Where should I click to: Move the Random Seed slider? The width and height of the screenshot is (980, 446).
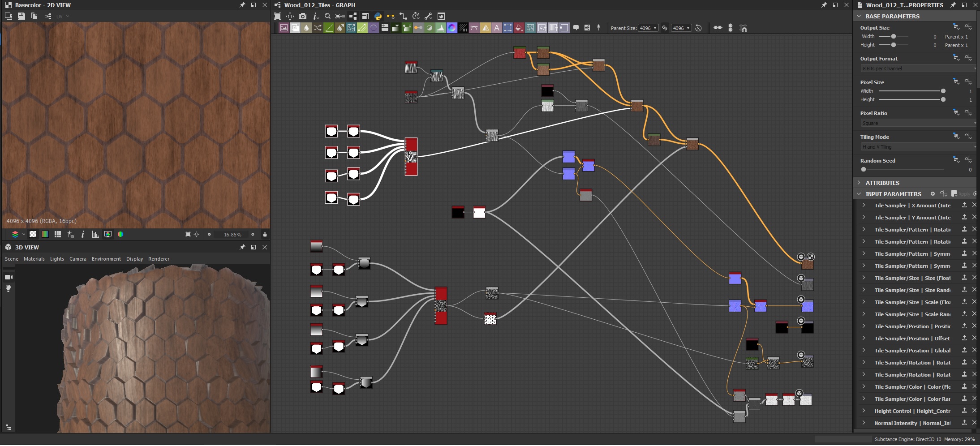[x=863, y=169]
